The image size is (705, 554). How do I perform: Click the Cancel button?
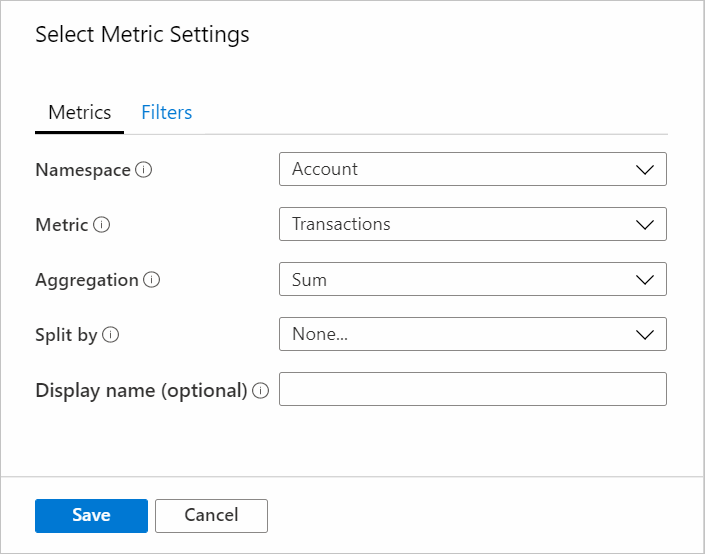click(211, 516)
